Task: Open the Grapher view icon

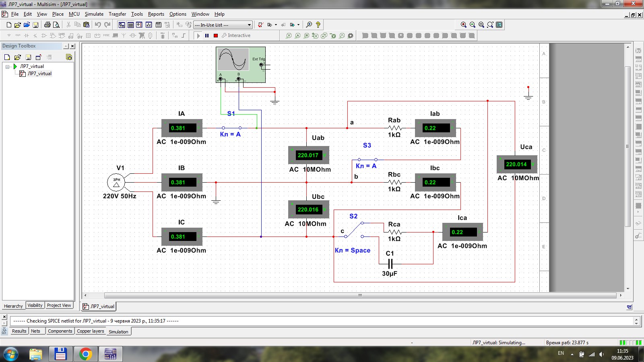Action: coord(149,25)
